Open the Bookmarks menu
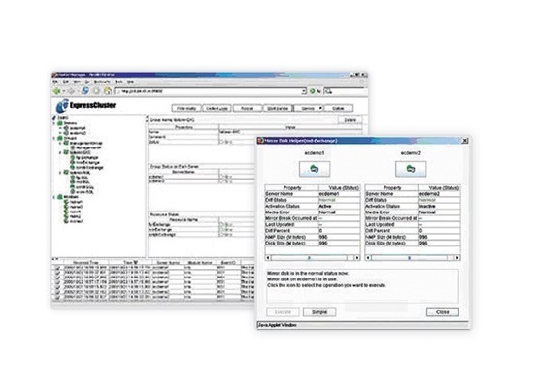534x392 pixels. (x=102, y=82)
